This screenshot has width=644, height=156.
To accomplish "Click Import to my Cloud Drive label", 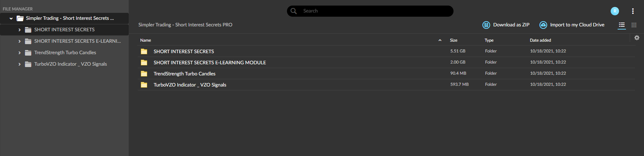I will tap(577, 25).
